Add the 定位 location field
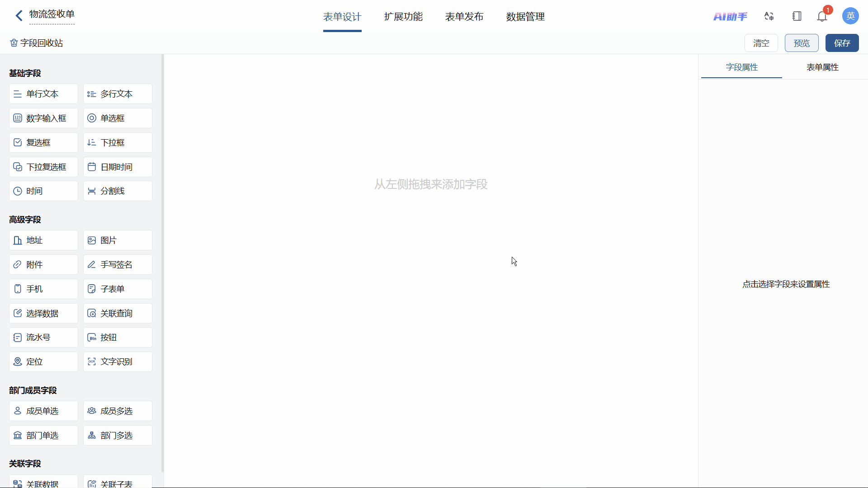This screenshot has height=488, width=868. coord(43,362)
